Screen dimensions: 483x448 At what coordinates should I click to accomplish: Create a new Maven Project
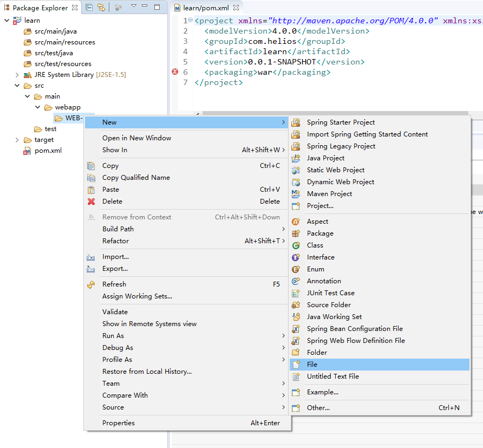pos(380,194)
